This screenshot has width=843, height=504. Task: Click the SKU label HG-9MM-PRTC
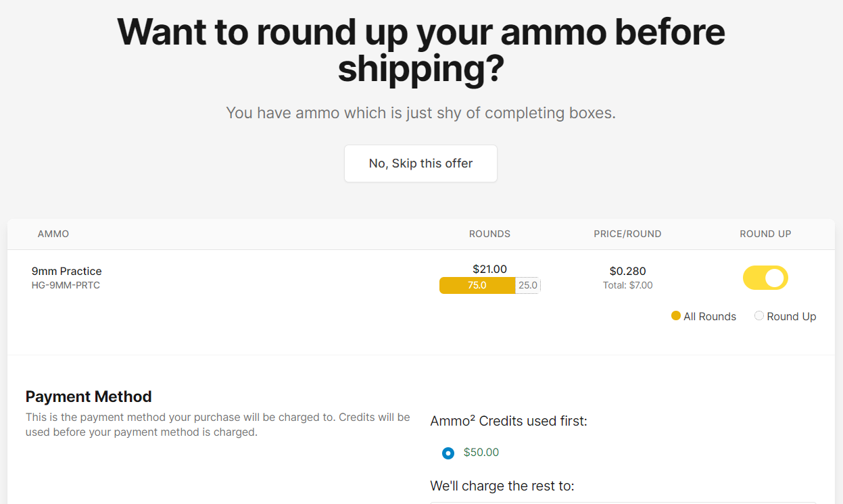pos(67,284)
